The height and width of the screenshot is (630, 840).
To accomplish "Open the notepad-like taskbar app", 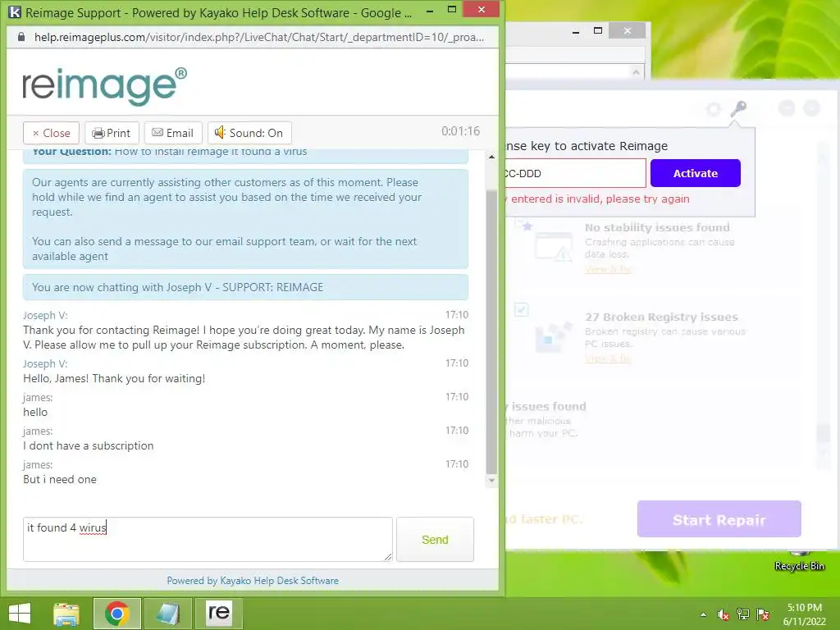I will (167, 614).
